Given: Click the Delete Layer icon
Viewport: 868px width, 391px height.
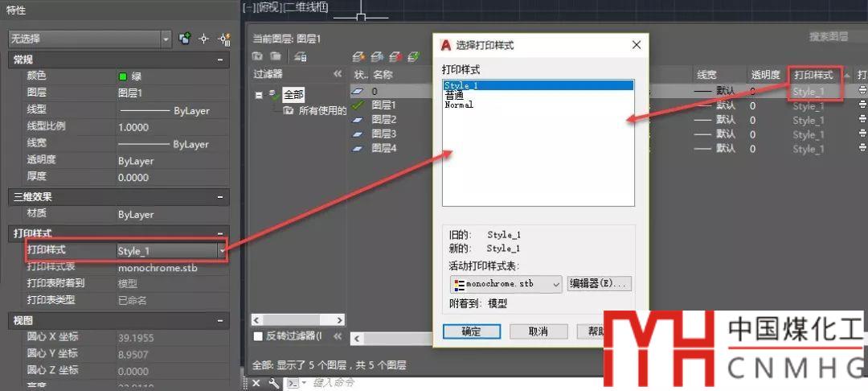Looking at the screenshot, I should click(395, 56).
